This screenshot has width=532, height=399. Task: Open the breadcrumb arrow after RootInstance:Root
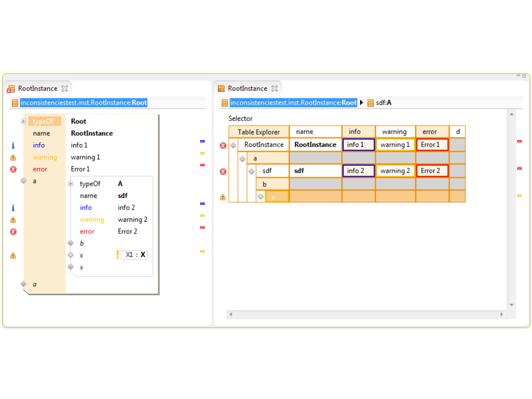[x=362, y=103]
